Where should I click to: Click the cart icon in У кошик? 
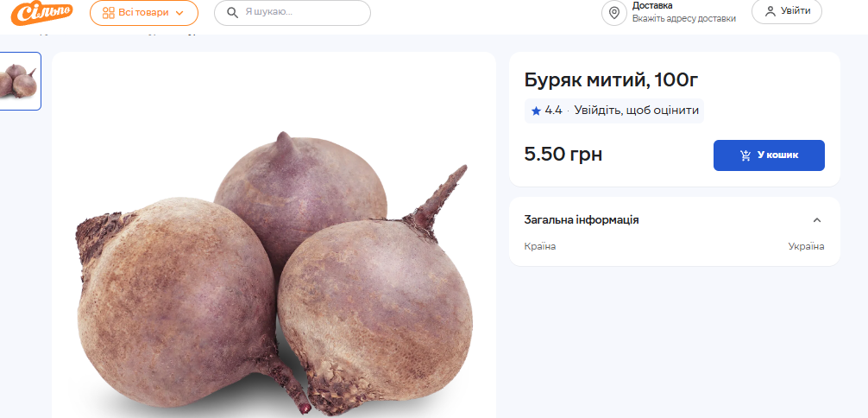tap(745, 155)
